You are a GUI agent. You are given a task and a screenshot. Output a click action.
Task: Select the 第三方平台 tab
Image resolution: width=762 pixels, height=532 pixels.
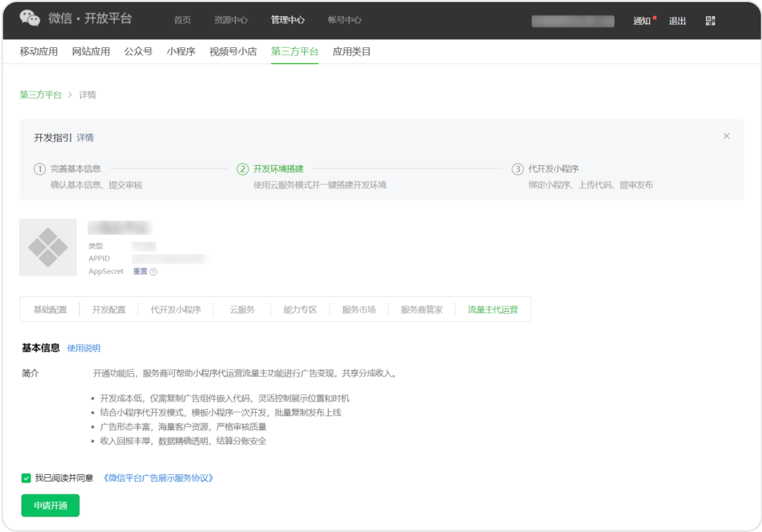(294, 52)
